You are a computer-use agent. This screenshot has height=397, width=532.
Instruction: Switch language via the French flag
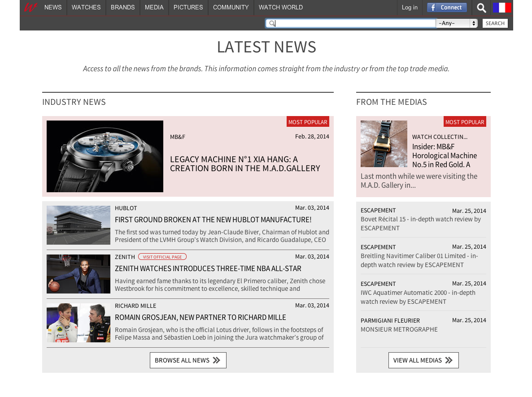coord(502,8)
